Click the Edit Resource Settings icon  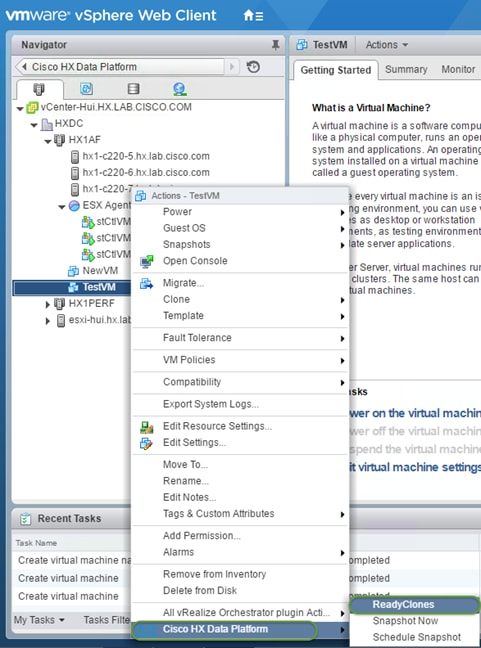click(x=146, y=426)
